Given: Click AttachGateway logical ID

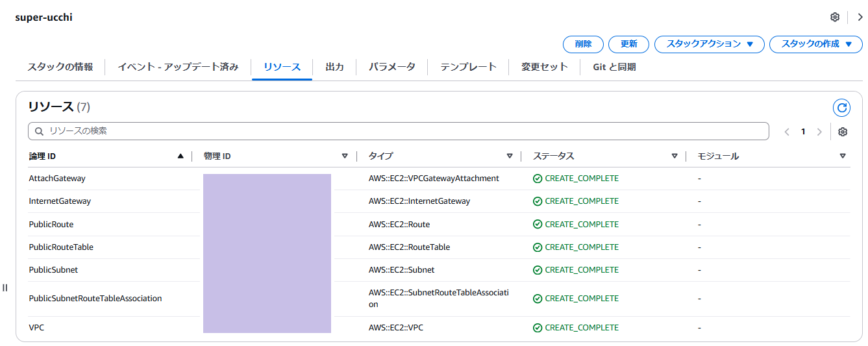Looking at the screenshot, I should [57, 178].
